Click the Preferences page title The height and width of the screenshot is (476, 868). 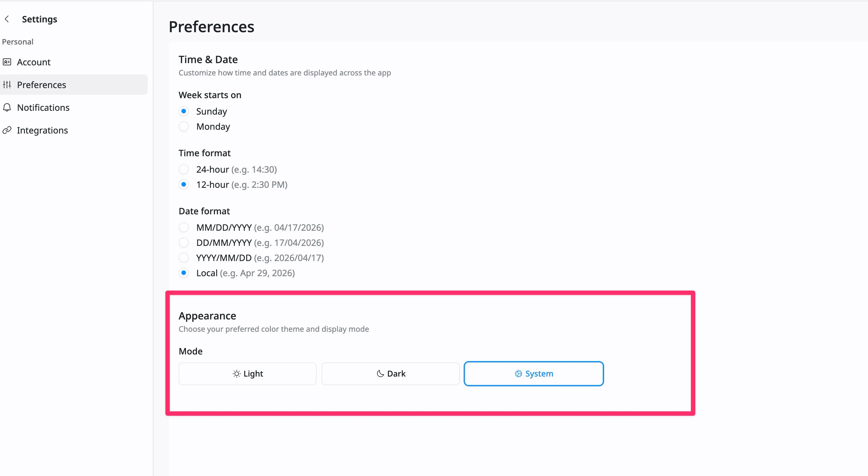point(211,27)
